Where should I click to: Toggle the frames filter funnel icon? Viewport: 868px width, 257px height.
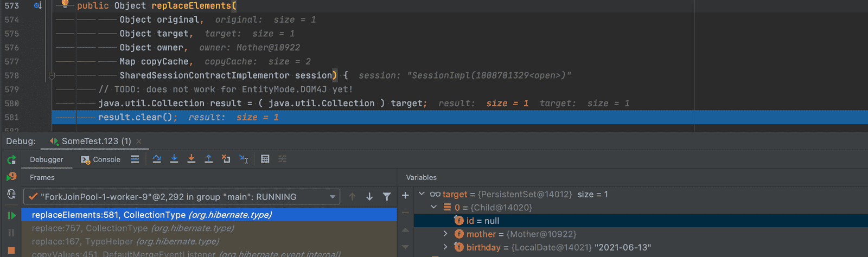coord(387,197)
